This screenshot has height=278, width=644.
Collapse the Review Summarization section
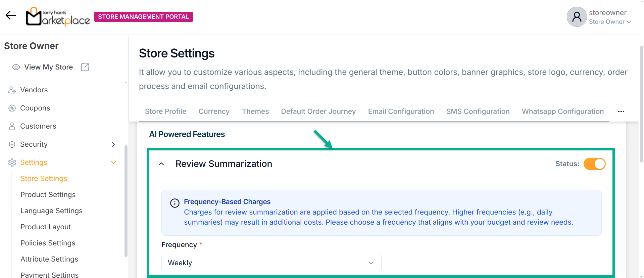coord(161,164)
